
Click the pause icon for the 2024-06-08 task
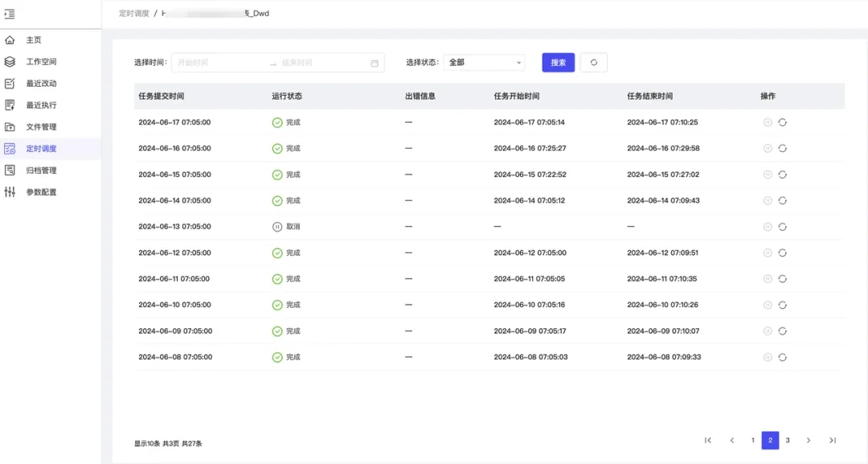point(768,357)
